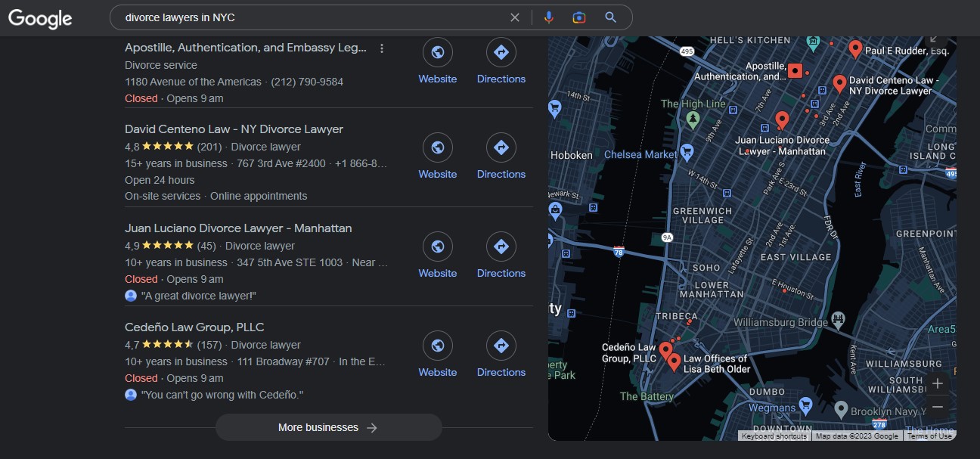
Task: Open Juan Luciano Divorce Lawyer - Manhattan listing
Action: (238, 228)
